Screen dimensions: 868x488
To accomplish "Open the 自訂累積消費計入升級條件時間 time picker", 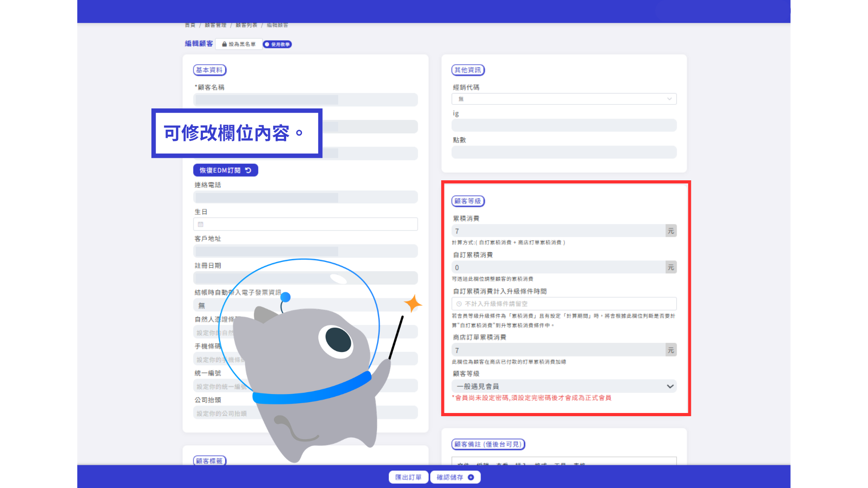I will tap(564, 304).
